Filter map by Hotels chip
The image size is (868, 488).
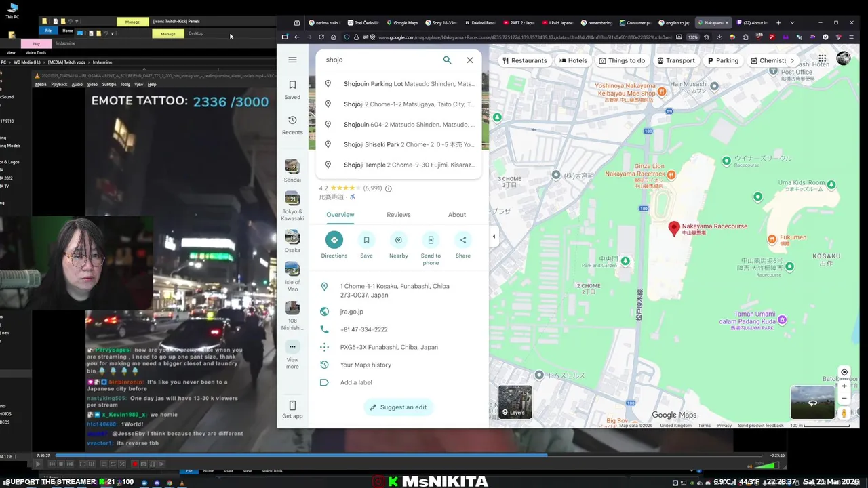(572, 60)
